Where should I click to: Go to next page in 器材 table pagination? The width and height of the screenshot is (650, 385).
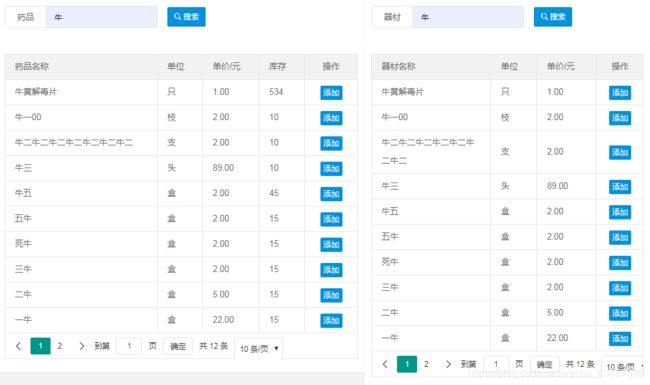[x=448, y=364]
